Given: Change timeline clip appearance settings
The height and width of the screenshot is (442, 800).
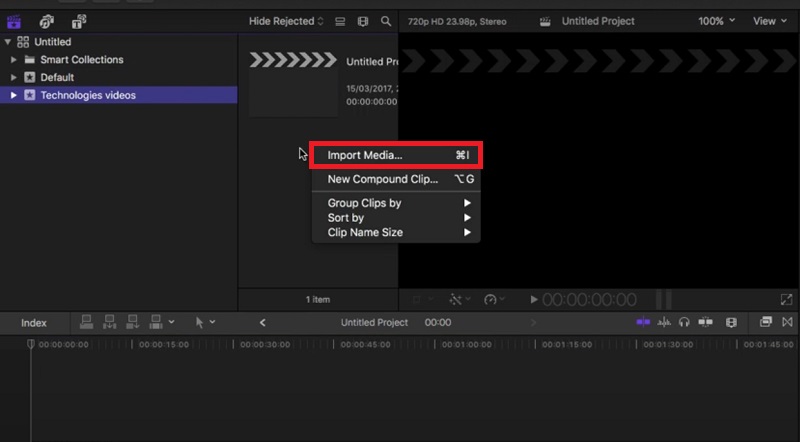Looking at the screenshot, I should coord(731,323).
